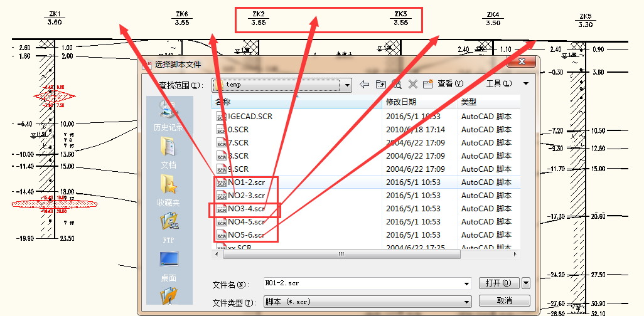644x316 pixels.
Task: Click the Search the Web icon
Action: click(397, 84)
